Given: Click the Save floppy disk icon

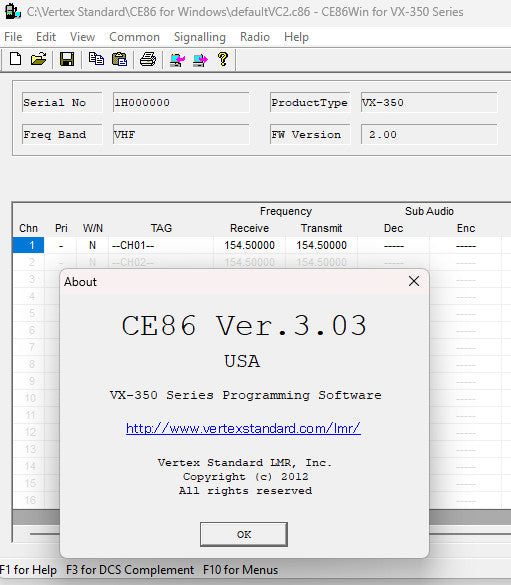Looking at the screenshot, I should pos(67,59).
